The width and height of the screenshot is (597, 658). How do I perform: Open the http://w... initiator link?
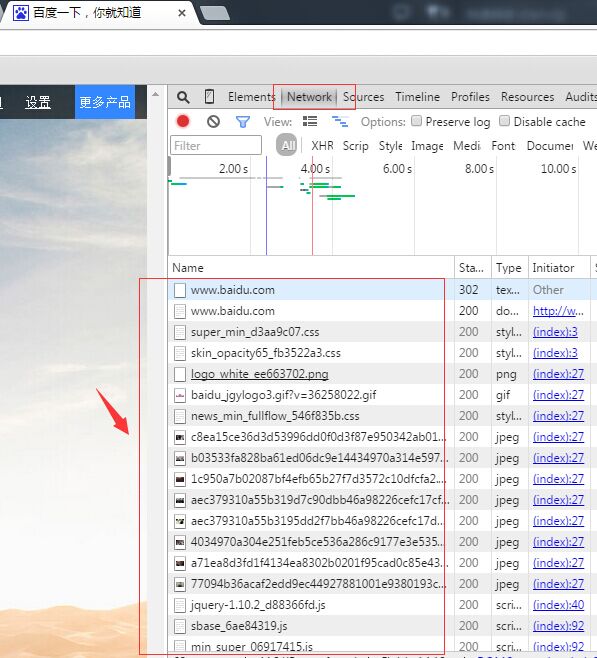(x=558, y=311)
